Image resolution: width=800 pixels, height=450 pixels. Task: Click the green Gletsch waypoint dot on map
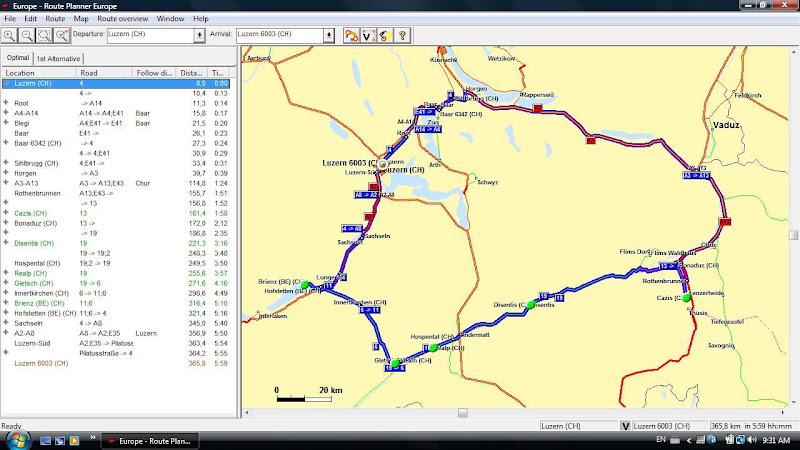395,363
